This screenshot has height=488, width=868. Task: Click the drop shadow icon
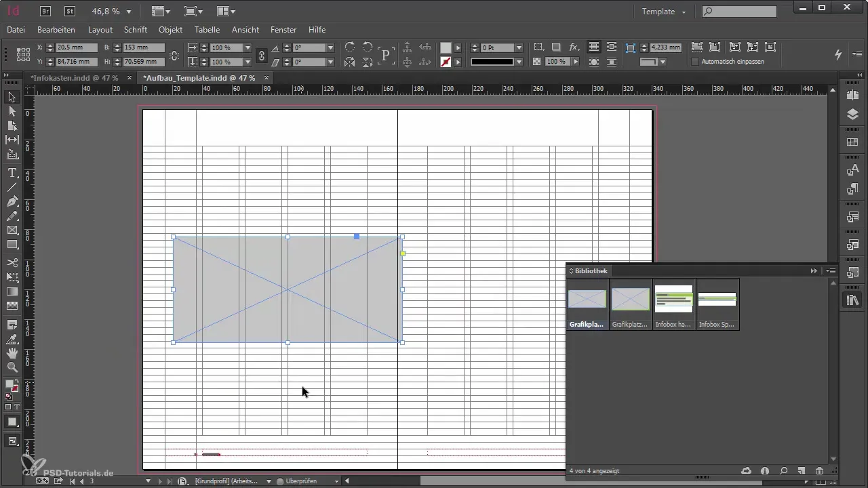click(x=556, y=47)
